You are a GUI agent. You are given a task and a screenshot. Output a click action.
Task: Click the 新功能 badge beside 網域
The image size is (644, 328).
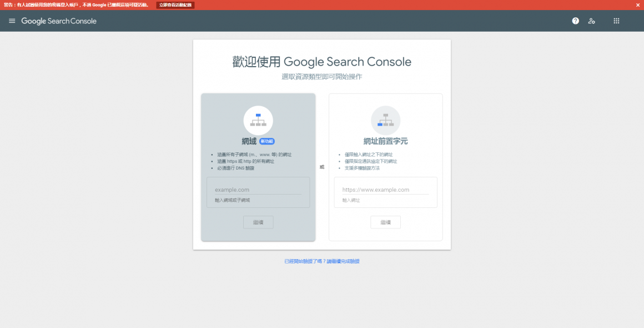coord(267,141)
